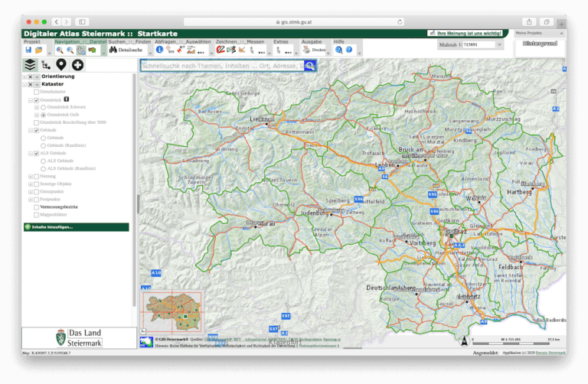Click the location pin icon

[x=61, y=65]
